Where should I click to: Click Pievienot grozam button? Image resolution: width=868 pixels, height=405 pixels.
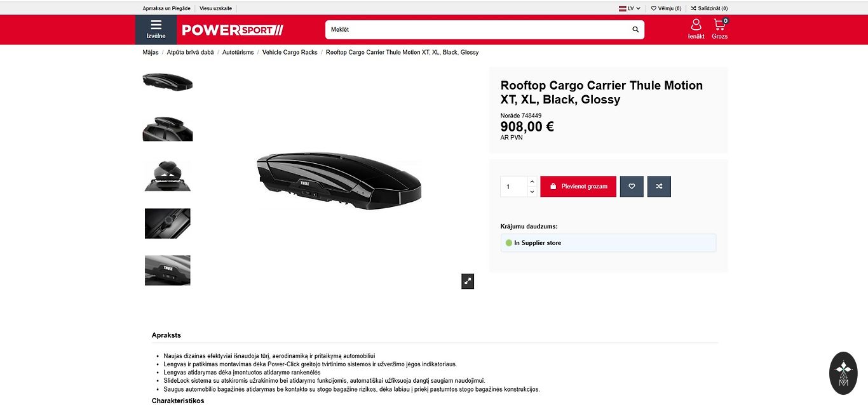[578, 187]
